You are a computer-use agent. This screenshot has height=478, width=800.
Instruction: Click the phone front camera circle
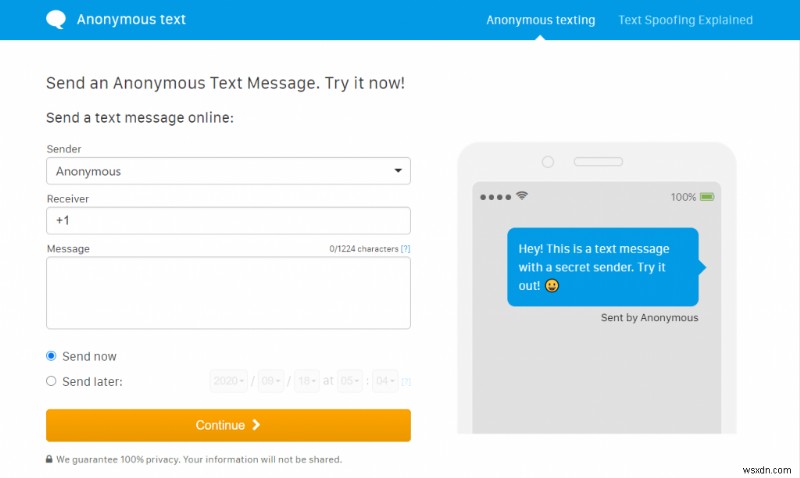(547, 161)
